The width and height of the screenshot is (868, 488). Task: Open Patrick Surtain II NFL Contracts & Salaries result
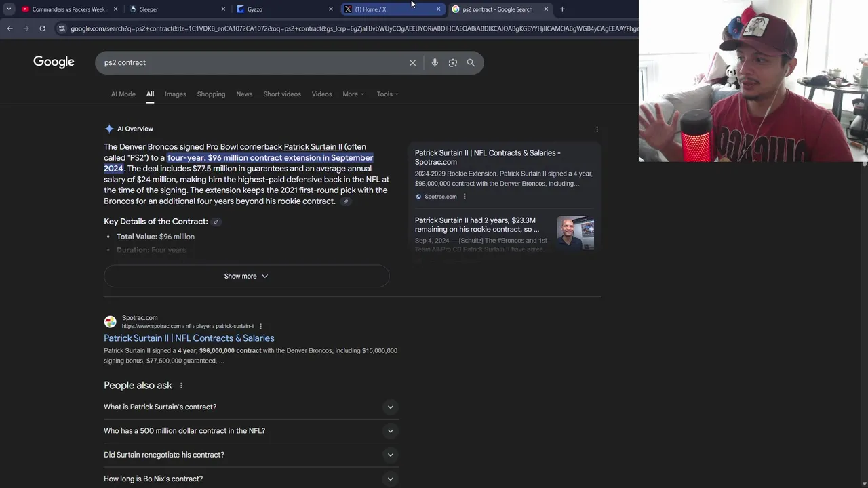[x=189, y=338]
